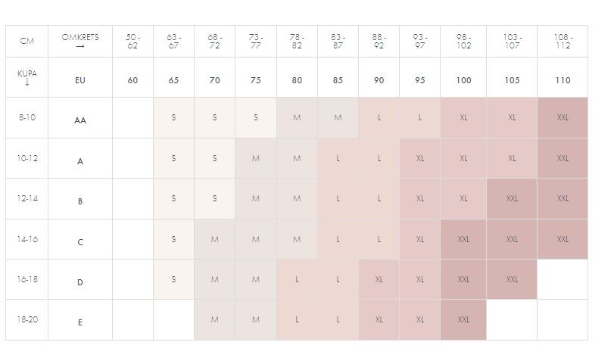Click XXL cell for cup AA, EU 110

pyautogui.click(x=563, y=118)
